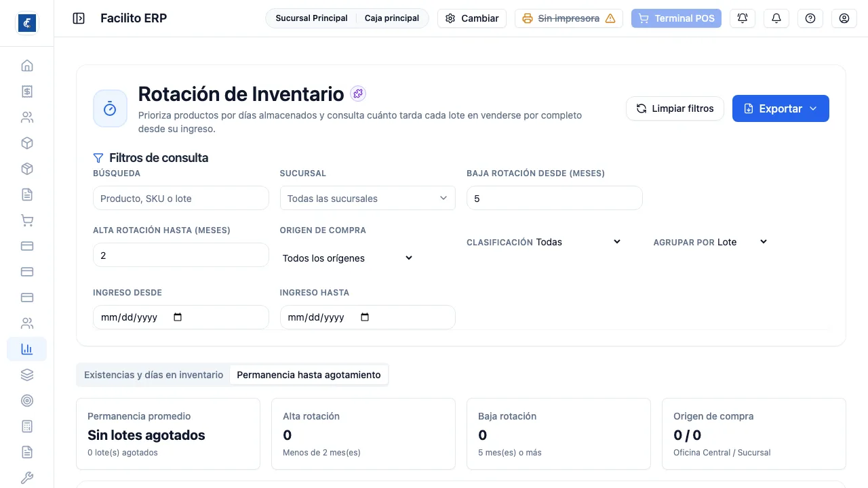Viewport: 868px width, 488px height.
Task: Select the Permanencia hasta agotamiento tab
Action: tap(309, 375)
